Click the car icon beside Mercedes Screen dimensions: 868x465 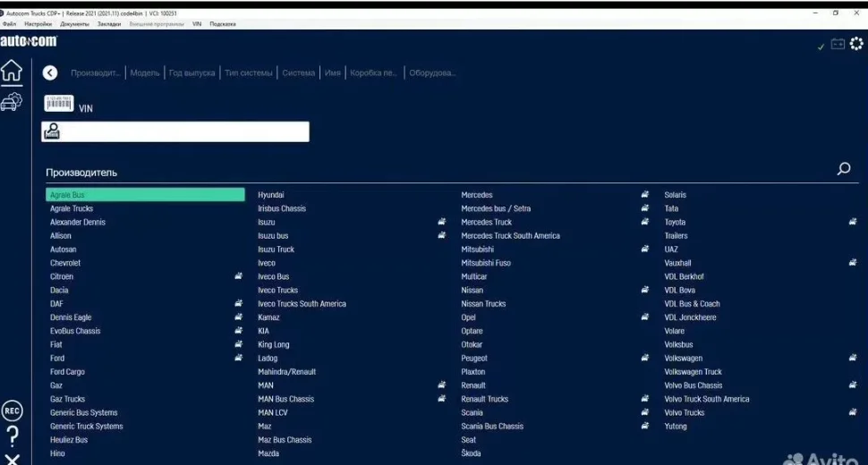(645, 194)
